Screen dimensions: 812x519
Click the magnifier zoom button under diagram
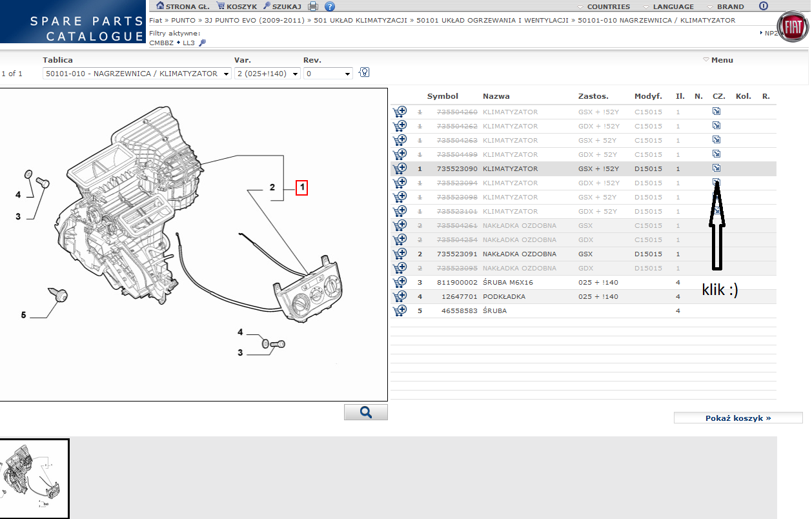(365, 412)
